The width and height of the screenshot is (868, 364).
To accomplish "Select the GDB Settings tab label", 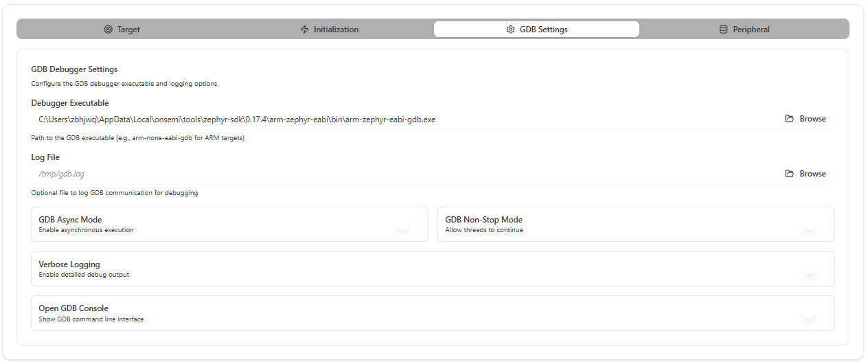I will pyautogui.click(x=543, y=30).
